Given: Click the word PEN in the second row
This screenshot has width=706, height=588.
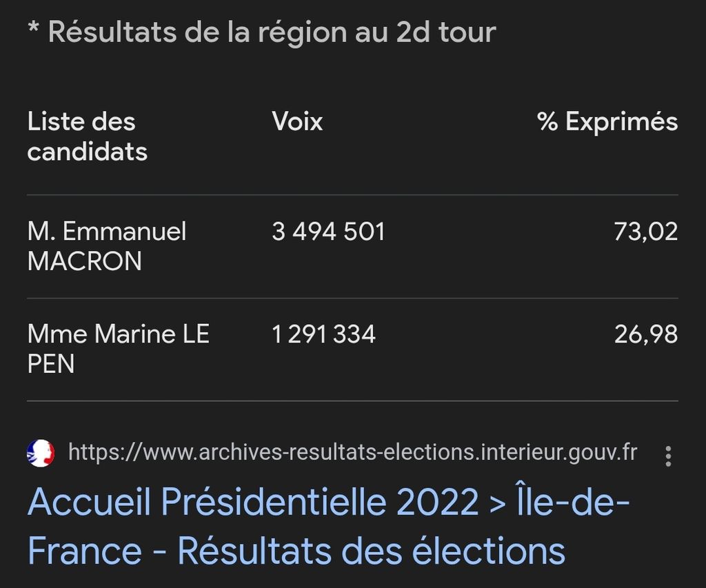Looking at the screenshot, I should pyautogui.click(x=51, y=364).
